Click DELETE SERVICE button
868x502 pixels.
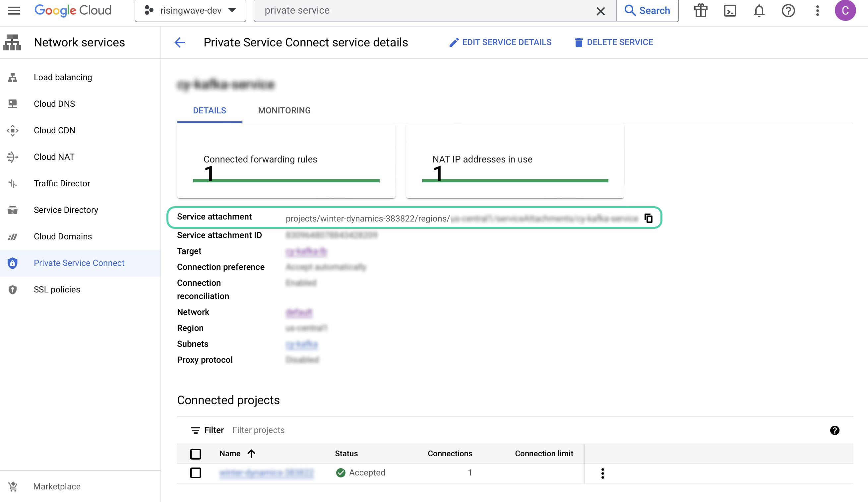pyautogui.click(x=614, y=42)
